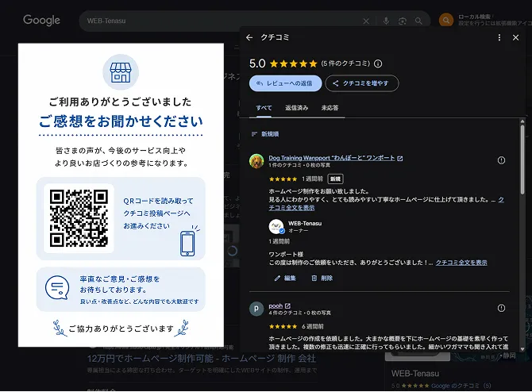Click the five gold stars beside the 5.0 rating
The height and width of the screenshot is (392, 532).
point(294,63)
